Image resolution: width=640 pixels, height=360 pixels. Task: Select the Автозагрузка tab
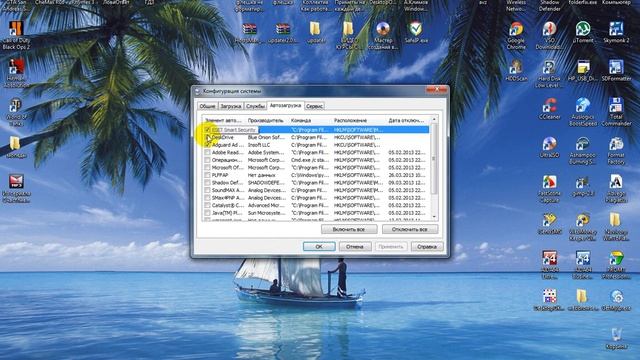coord(285,105)
